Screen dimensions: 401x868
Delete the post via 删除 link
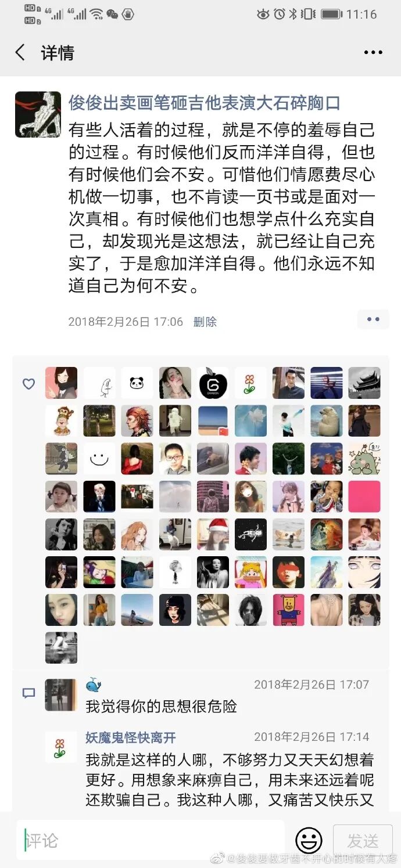[x=205, y=322]
